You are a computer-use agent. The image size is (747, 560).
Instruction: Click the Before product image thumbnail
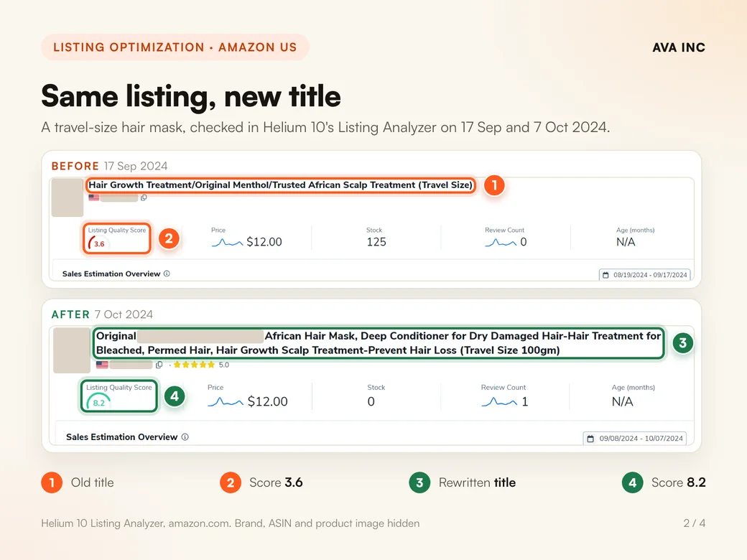(x=68, y=197)
